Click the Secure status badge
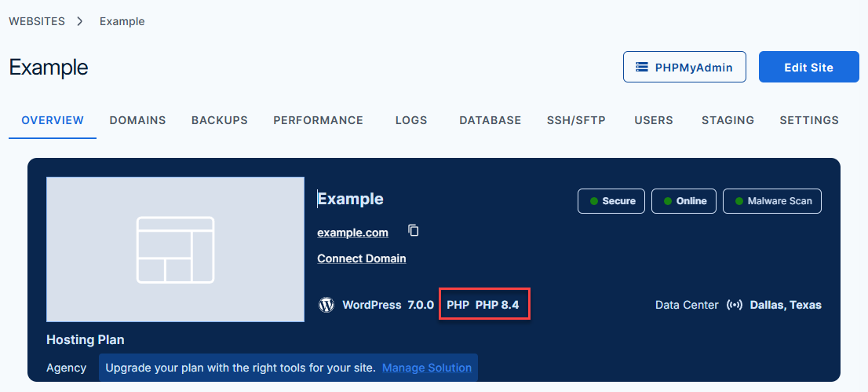868x392 pixels. pyautogui.click(x=611, y=200)
